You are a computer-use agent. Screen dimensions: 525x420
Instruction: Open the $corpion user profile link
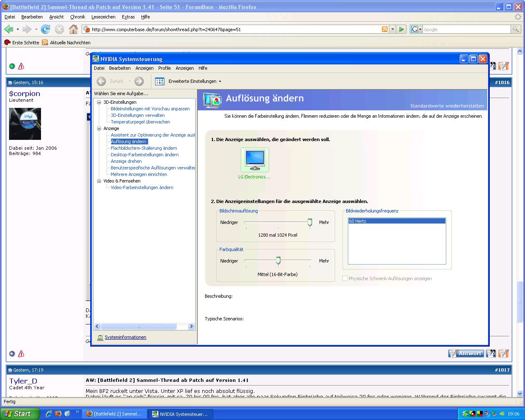pyautogui.click(x=25, y=94)
